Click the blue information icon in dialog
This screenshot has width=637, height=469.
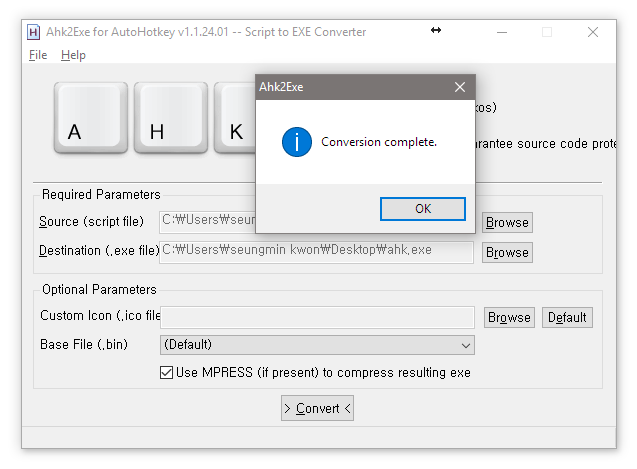point(297,142)
